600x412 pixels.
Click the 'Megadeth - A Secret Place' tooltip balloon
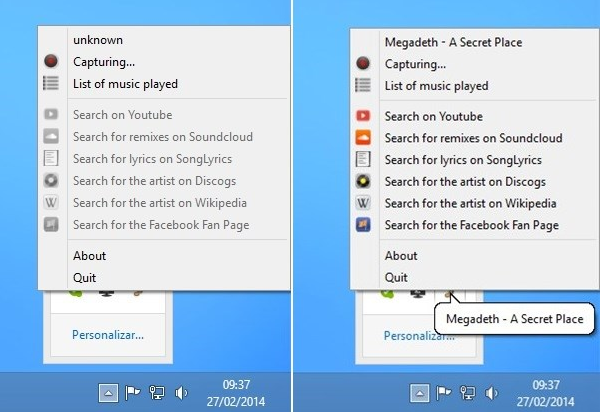pos(515,318)
